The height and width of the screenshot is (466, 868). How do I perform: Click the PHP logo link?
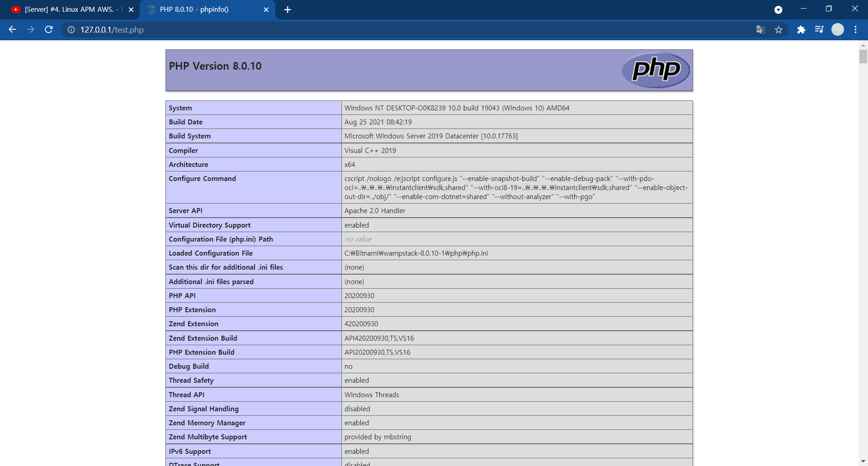click(656, 70)
